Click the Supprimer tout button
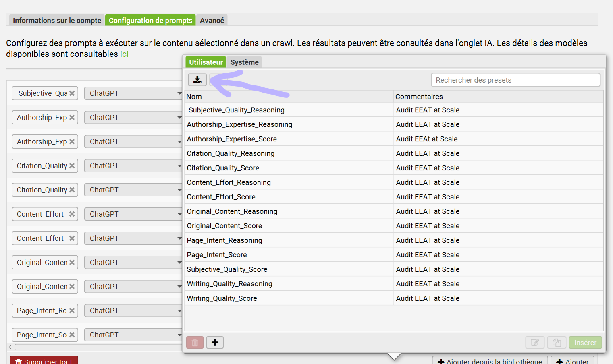Image resolution: width=613 pixels, height=364 pixels. 44,361
